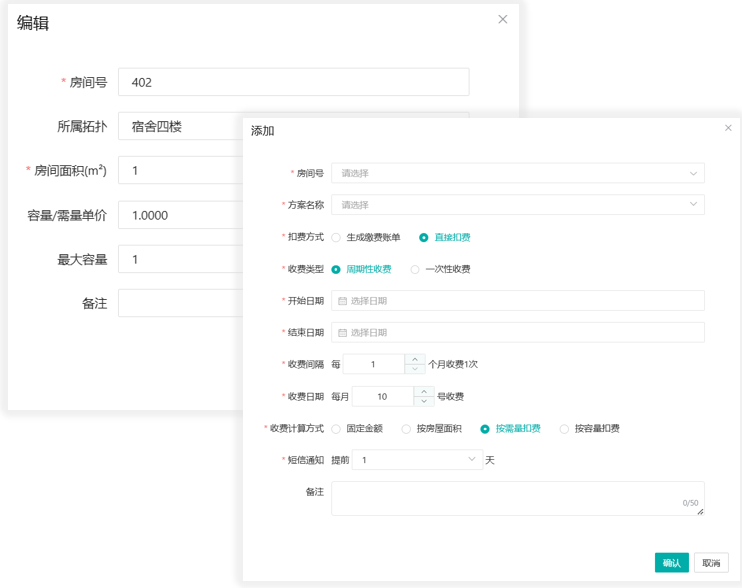Viewport: 742px width, 588px height.
Task: Close the 编辑 dialog with X icon
Action: click(x=503, y=19)
